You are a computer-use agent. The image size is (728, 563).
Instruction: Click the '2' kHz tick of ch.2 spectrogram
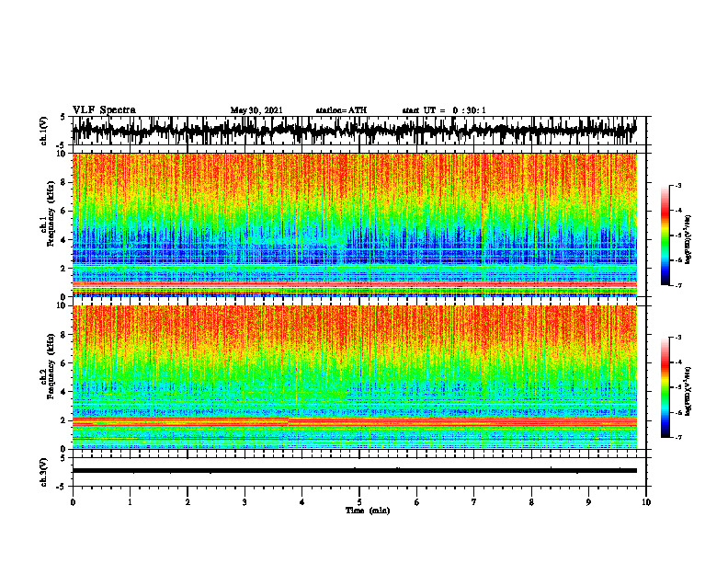(63, 420)
